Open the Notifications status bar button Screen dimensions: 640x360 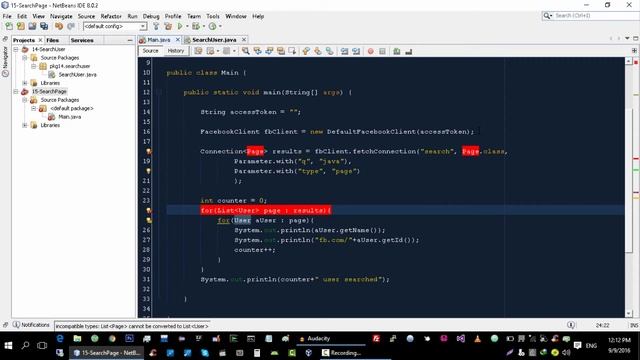pyautogui.click(x=31, y=325)
